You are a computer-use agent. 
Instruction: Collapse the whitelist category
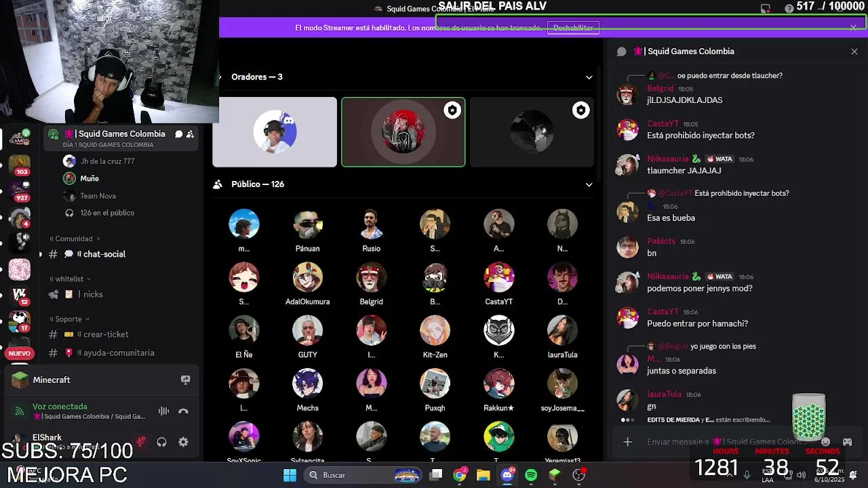tap(70, 279)
